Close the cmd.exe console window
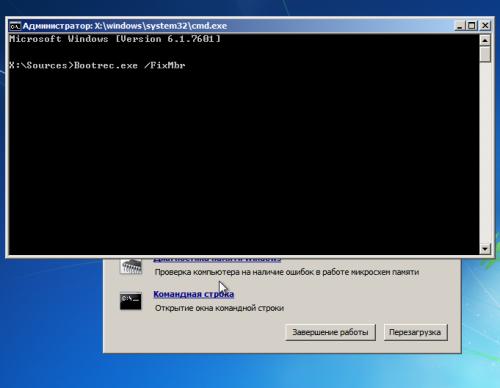 485,26
